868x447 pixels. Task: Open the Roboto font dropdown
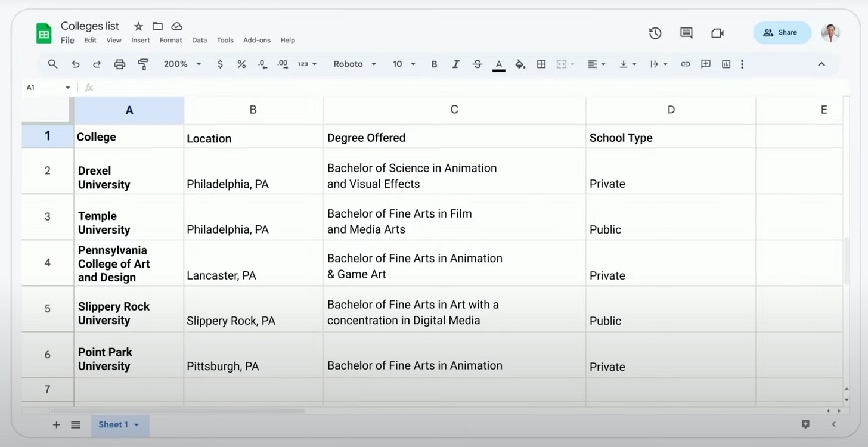tap(355, 64)
